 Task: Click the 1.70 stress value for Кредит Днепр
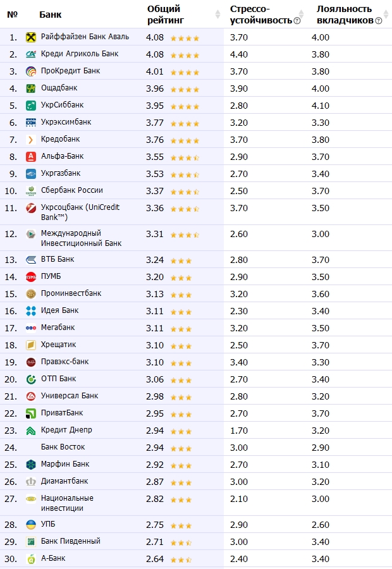pyautogui.click(x=239, y=431)
